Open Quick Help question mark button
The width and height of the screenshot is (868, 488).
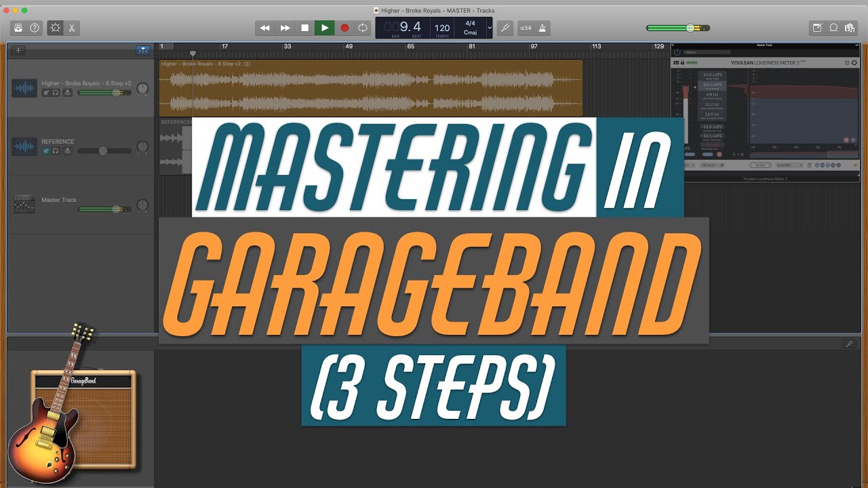pos(35,28)
